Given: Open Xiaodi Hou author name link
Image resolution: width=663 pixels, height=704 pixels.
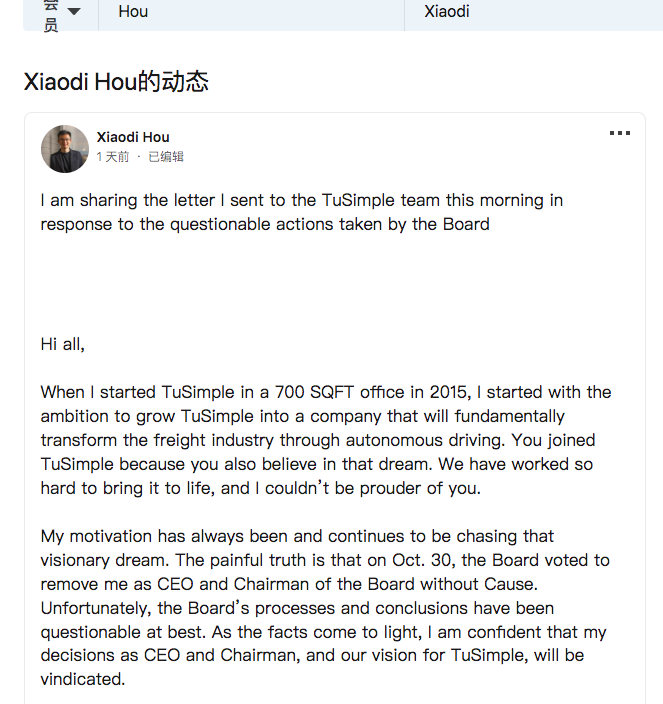Looking at the screenshot, I should click(133, 137).
